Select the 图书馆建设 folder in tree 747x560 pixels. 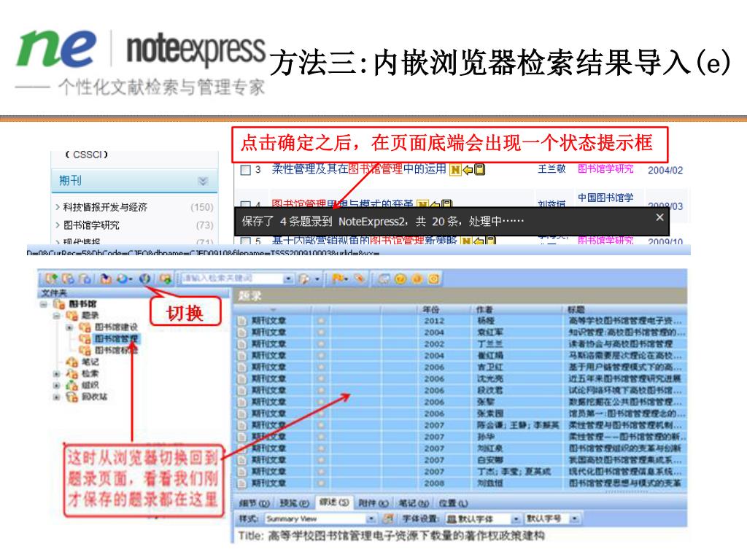point(116,327)
